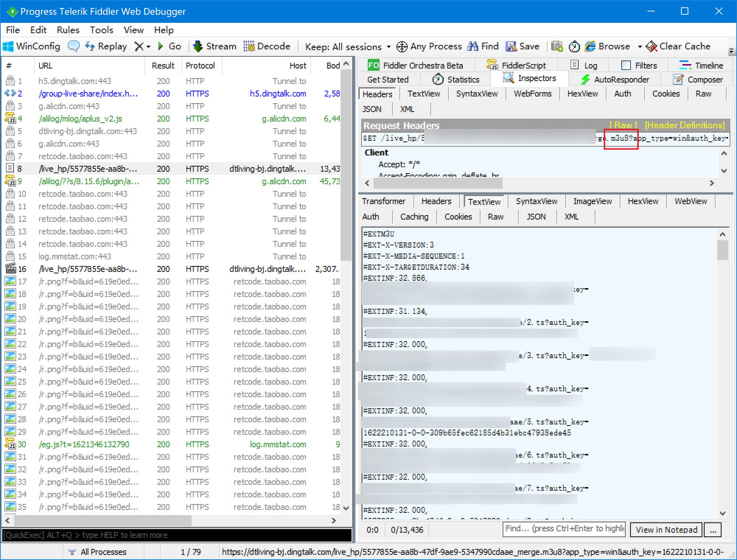Expand the toolbar overflow arrow
Image resolution: width=737 pixels, height=560 pixels.
(x=732, y=51)
